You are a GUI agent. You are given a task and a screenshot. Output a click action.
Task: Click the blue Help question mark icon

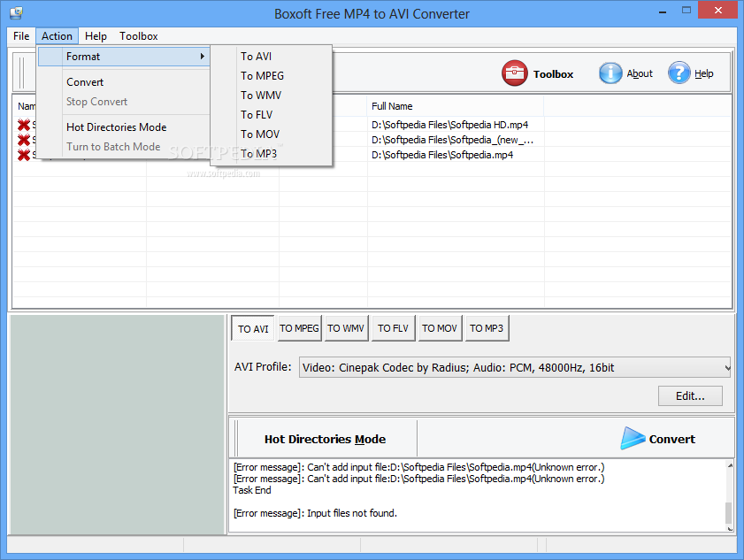pyautogui.click(x=679, y=73)
